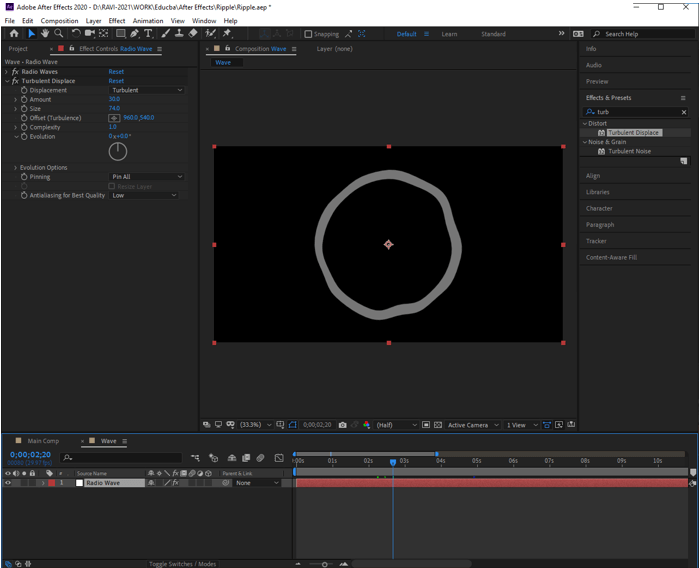Open the Effect menu

[117, 21]
